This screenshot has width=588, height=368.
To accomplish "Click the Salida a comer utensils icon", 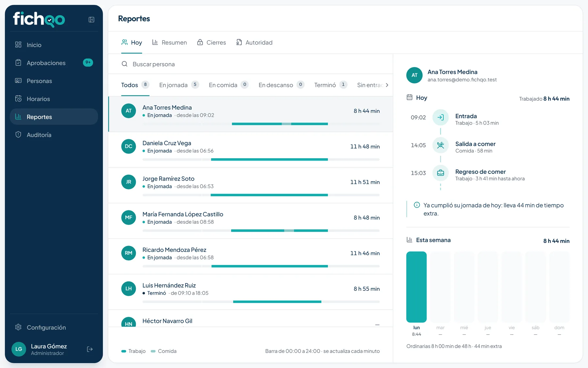I will 440,145.
